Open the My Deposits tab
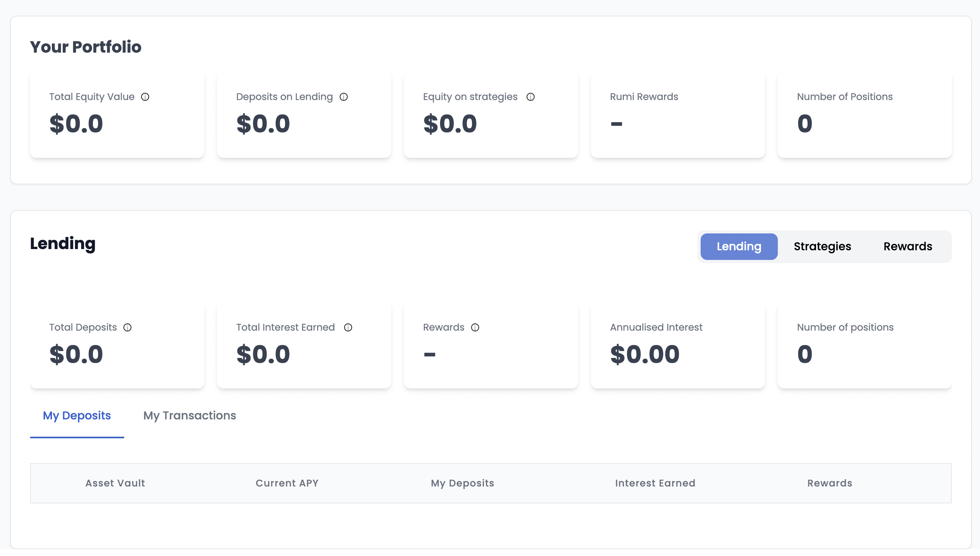Viewport: 980px width, 556px height. tap(77, 415)
